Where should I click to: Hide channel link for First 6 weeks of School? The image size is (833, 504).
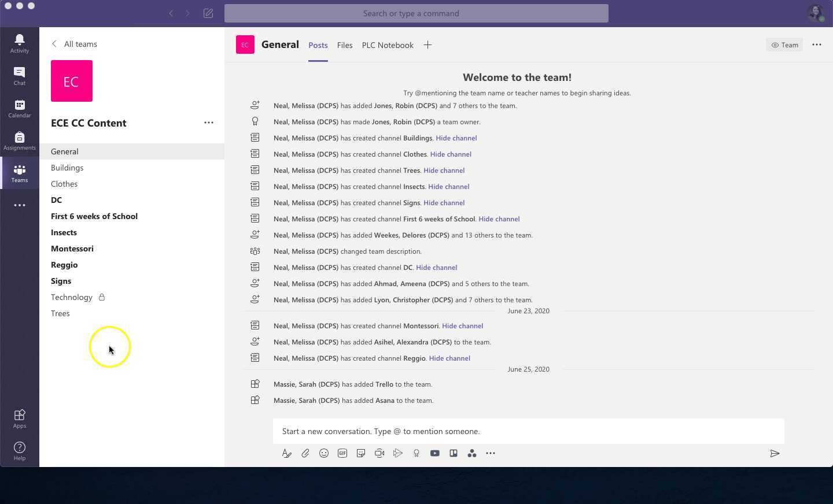[x=499, y=219]
